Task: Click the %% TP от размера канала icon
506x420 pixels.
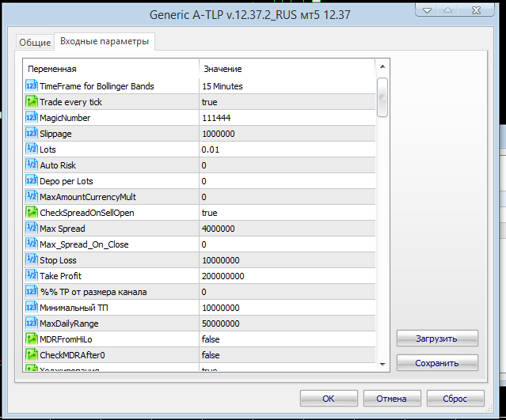Action: click(32, 291)
